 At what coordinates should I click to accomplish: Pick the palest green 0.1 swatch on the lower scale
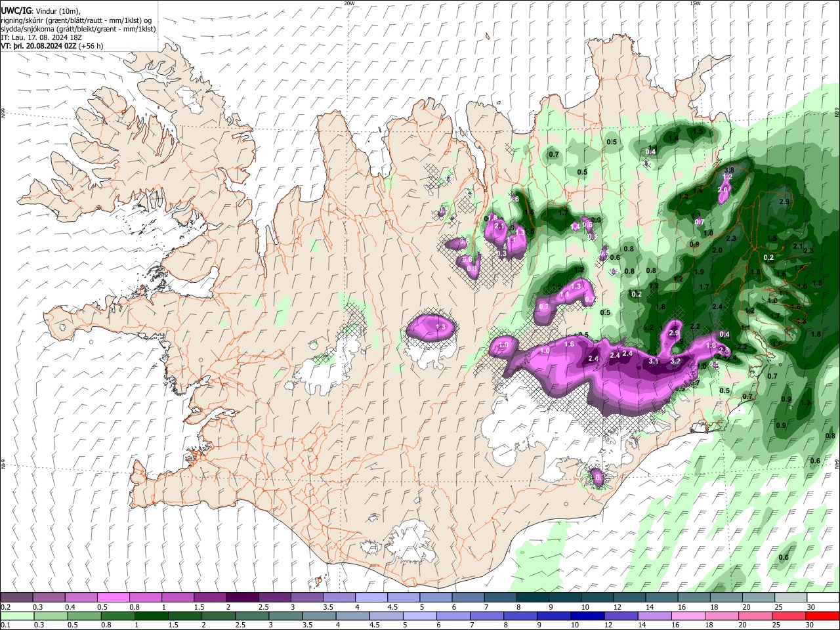tap(16, 616)
